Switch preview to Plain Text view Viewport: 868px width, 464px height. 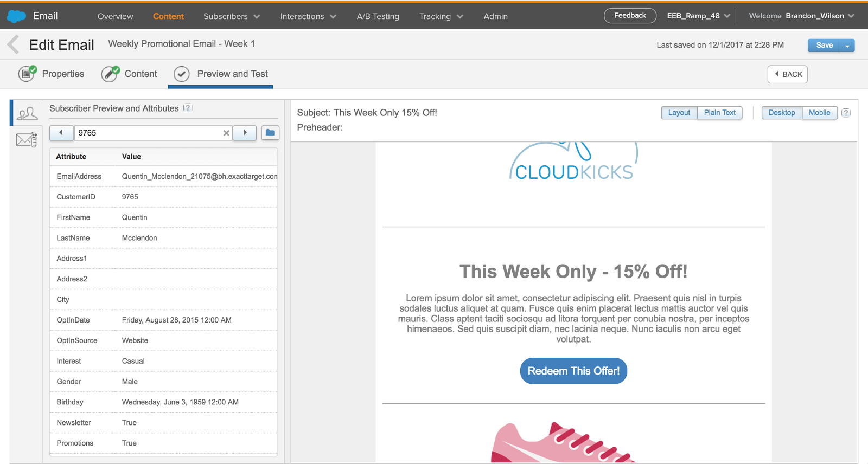click(720, 113)
